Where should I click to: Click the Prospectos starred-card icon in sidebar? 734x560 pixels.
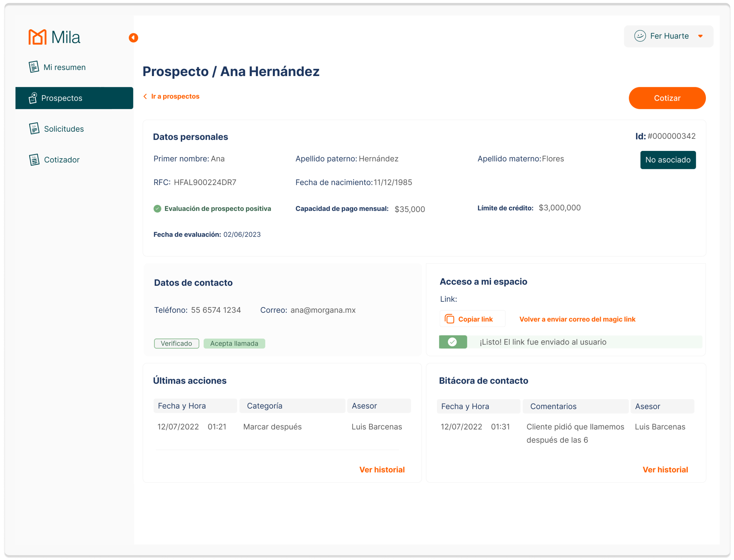click(33, 98)
